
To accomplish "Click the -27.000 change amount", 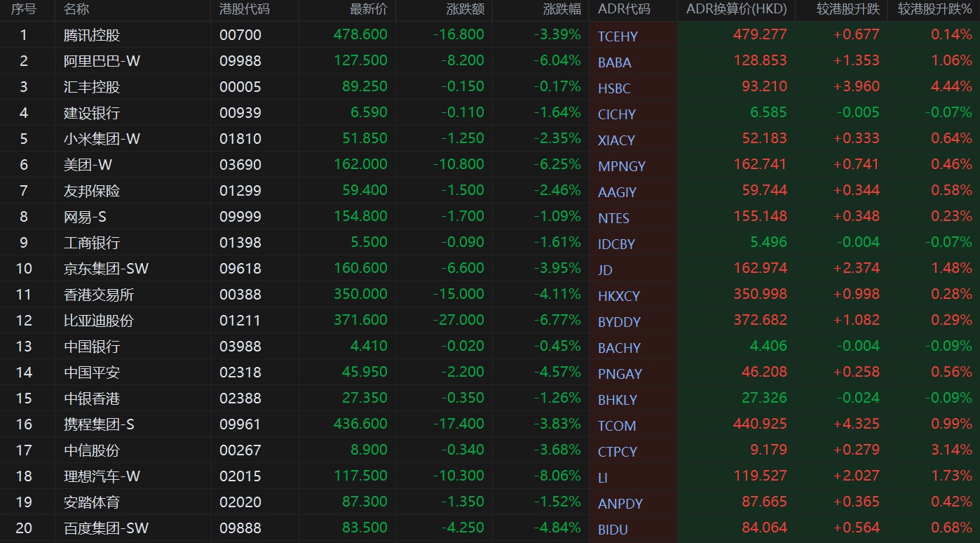I will click(458, 320).
